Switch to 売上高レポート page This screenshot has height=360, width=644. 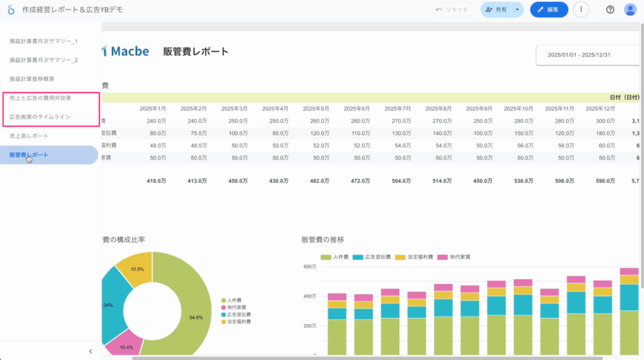pos(29,136)
